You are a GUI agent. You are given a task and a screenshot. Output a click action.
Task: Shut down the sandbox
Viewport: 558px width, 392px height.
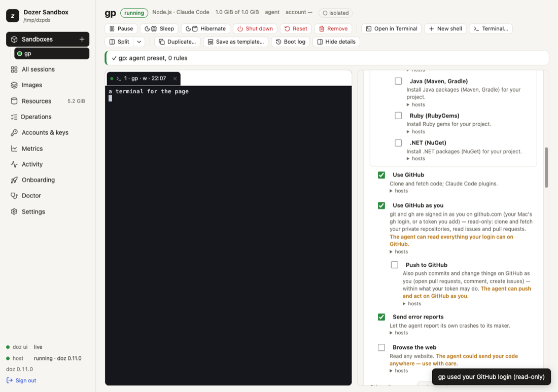(255, 28)
